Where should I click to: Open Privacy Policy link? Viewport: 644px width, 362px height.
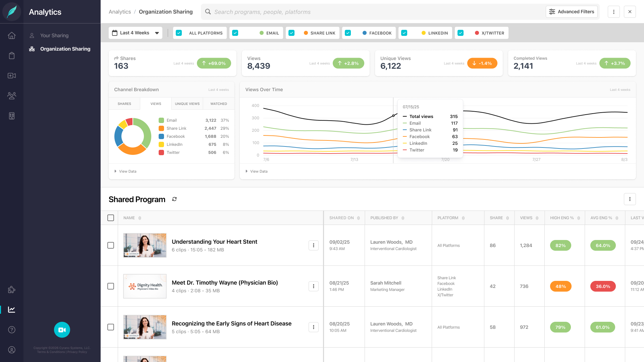[x=77, y=352]
